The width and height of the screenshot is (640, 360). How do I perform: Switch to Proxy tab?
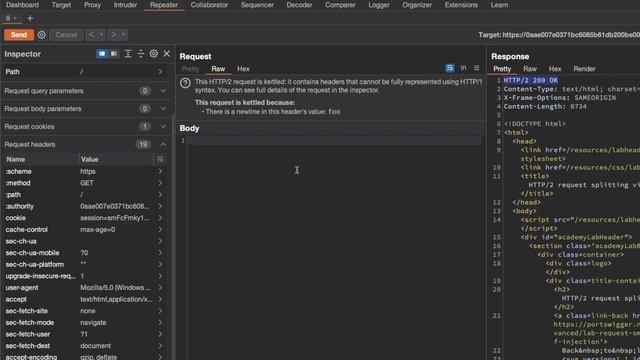pyautogui.click(x=92, y=5)
